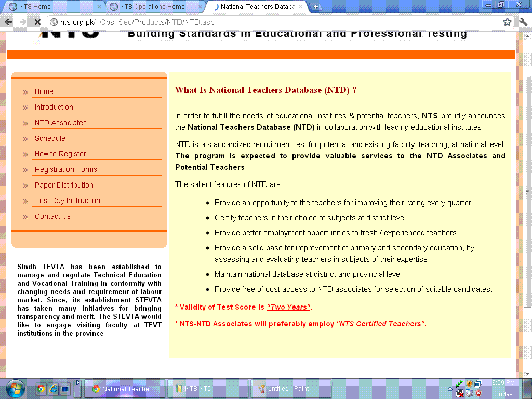
Task: Click the red X shield security tray icon
Action: coord(478,394)
